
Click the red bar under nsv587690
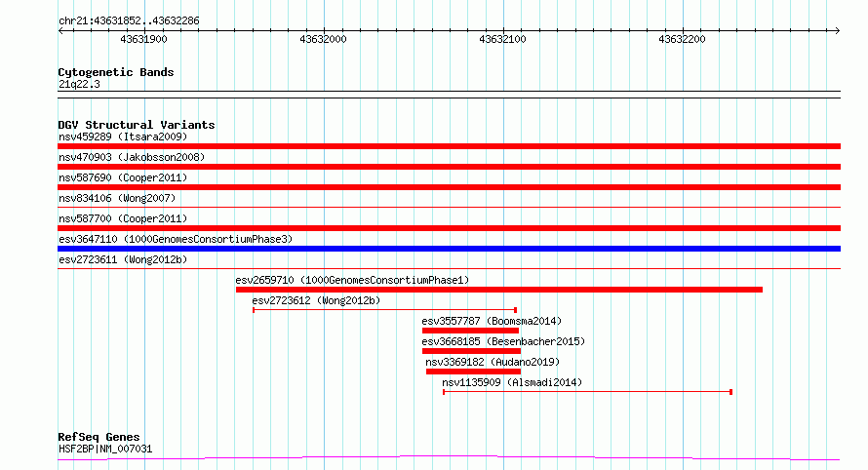coord(449,187)
